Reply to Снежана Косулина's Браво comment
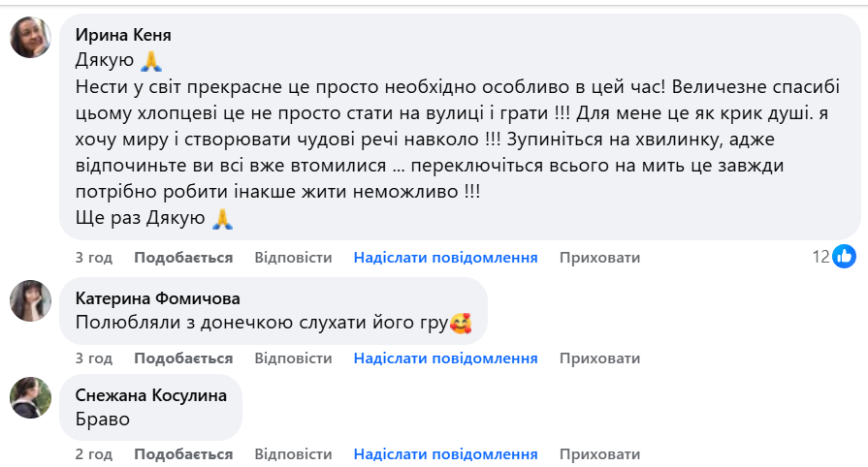Viewport: 868px width, 467px height. 293,454
